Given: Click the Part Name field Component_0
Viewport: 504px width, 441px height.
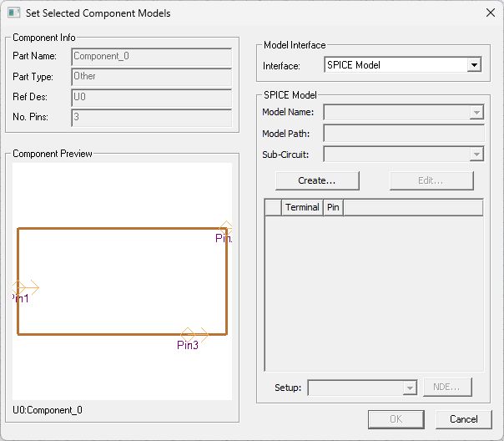Looking at the screenshot, I should [x=151, y=57].
